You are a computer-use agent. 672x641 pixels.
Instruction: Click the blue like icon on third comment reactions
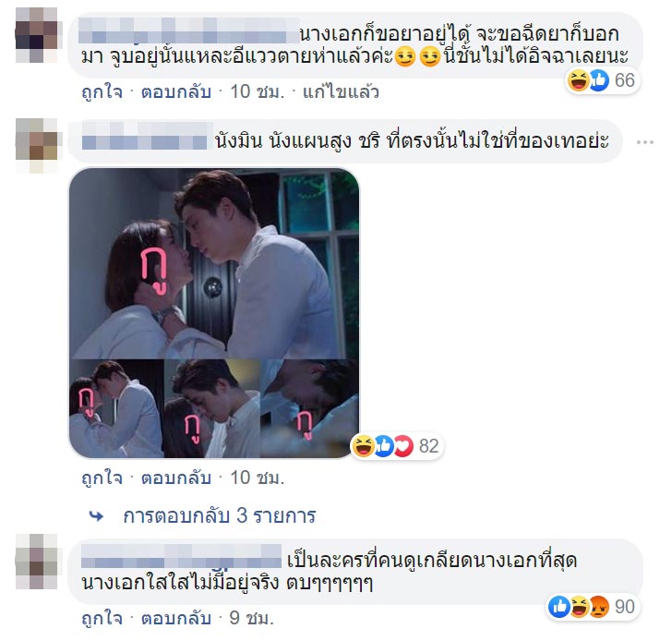[558, 607]
